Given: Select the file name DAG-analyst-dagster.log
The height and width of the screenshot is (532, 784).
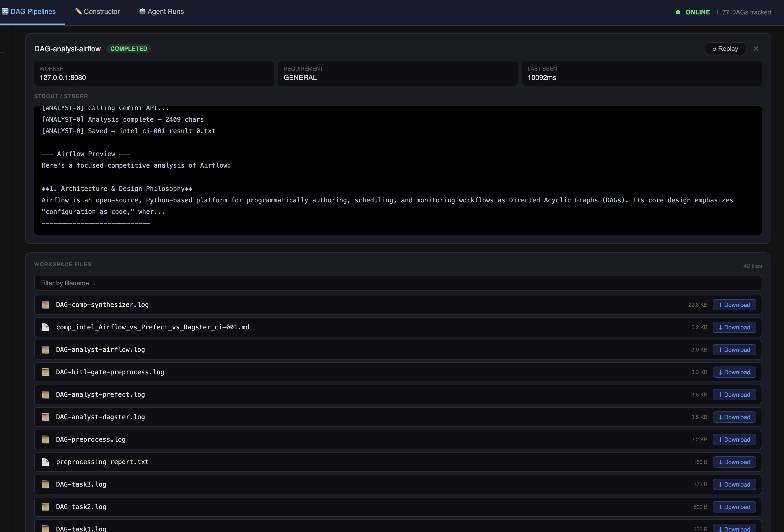Looking at the screenshot, I should pos(100,417).
